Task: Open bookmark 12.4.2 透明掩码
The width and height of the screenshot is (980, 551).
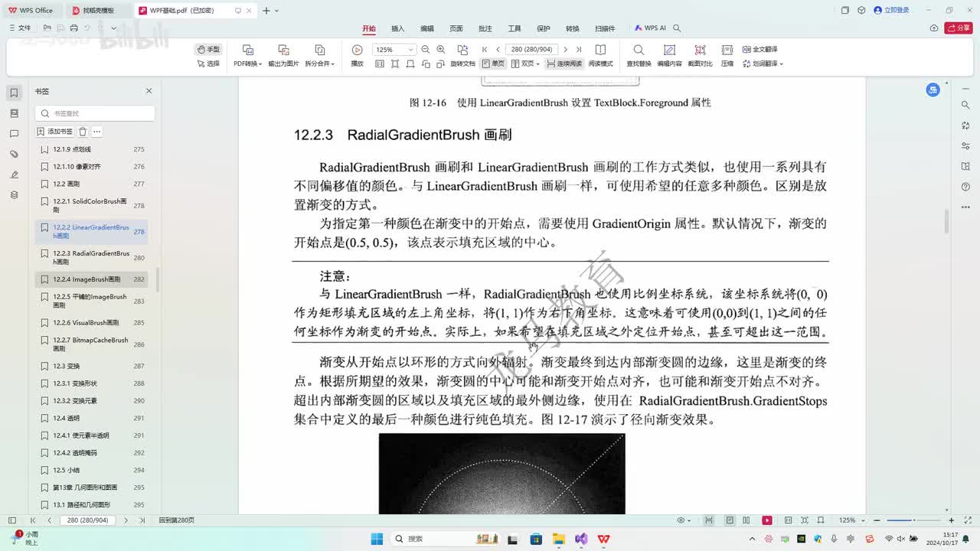Action: (91, 453)
